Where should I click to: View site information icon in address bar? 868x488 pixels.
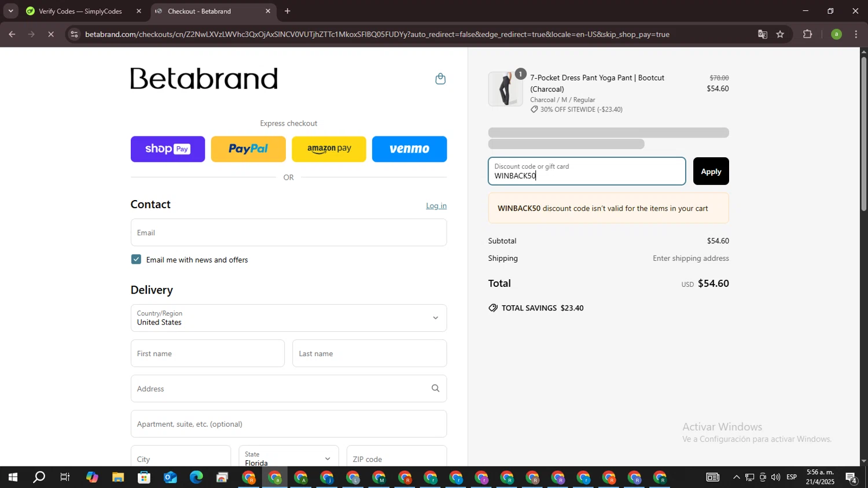tap(73, 34)
